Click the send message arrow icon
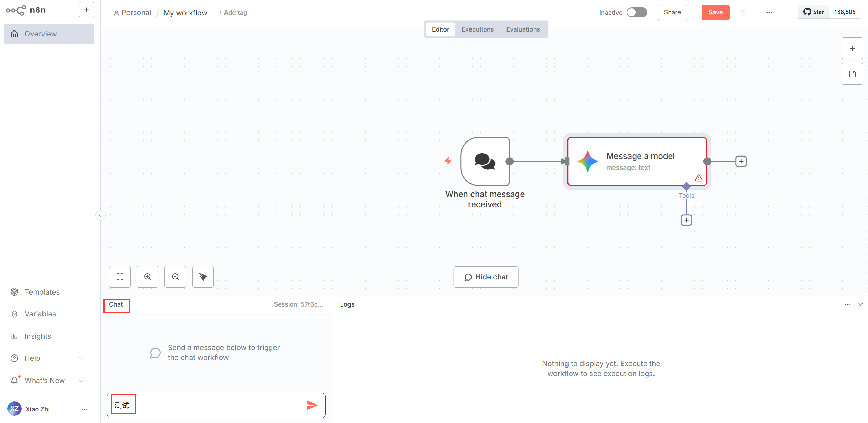The width and height of the screenshot is (868, 423). pos(312,405)
